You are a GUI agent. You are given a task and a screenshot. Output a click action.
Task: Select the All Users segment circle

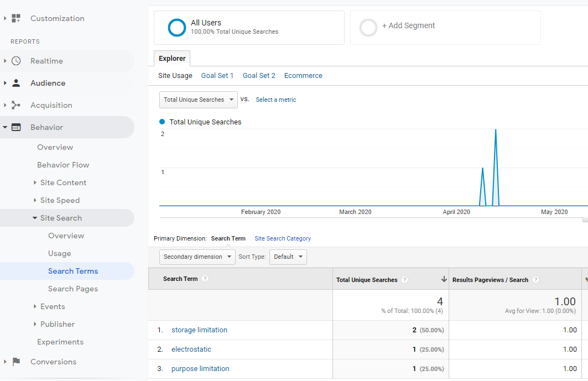pos(177,28)
